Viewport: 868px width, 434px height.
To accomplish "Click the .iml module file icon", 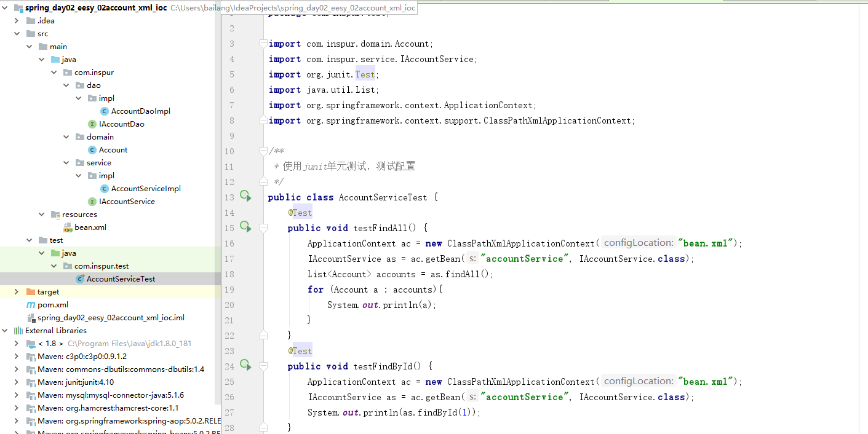I will (x=31, y=318).
